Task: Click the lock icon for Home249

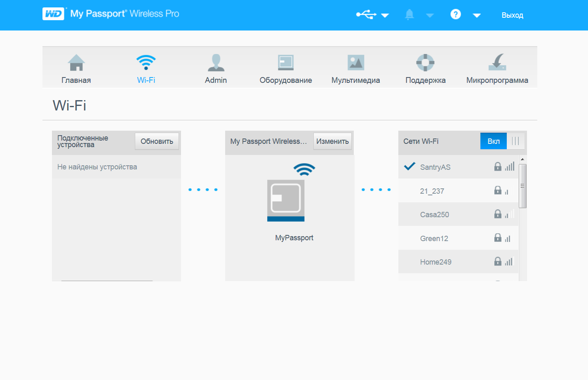Action: pyautogui.click(x=498, y=261)
